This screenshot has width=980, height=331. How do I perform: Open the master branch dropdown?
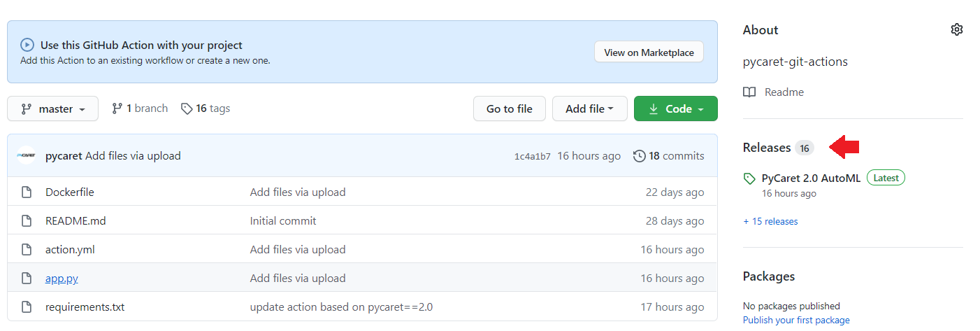(x=53, y=109)
